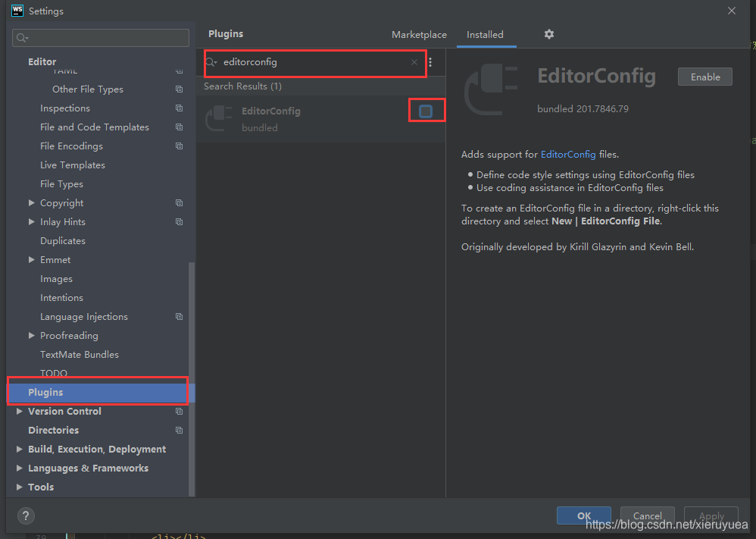Click the settings search magnifier icon
Viewport: 756px width, 539px height.
point(22,38)
